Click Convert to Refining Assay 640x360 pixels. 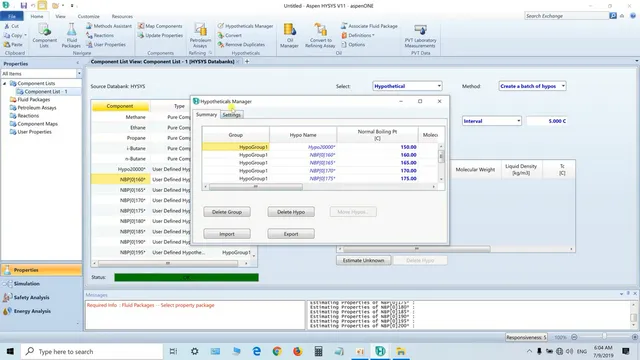click(320, 36)
